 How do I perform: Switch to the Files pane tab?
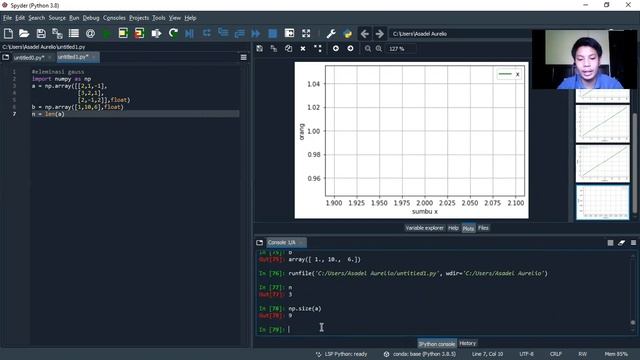(x=483, y=228)
